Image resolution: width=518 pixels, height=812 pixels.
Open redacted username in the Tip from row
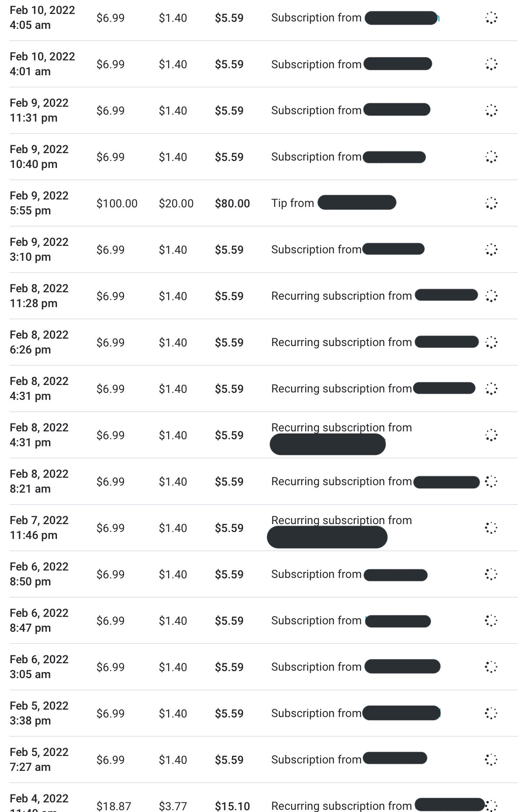(357, 203)
